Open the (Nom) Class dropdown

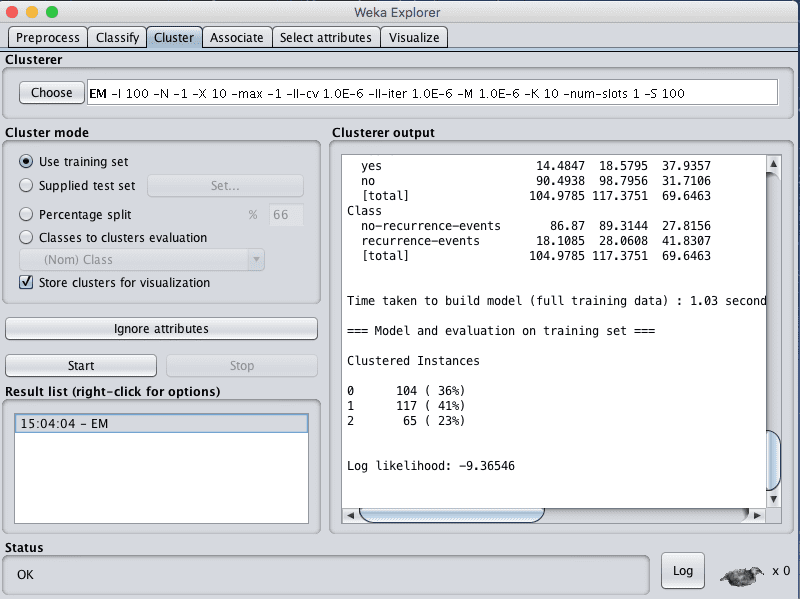(x=142, y=260)
